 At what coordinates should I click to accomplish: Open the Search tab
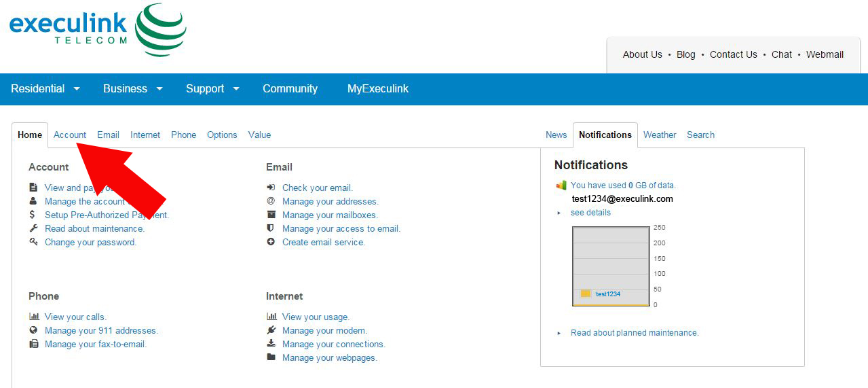click(x=700, y=135)
